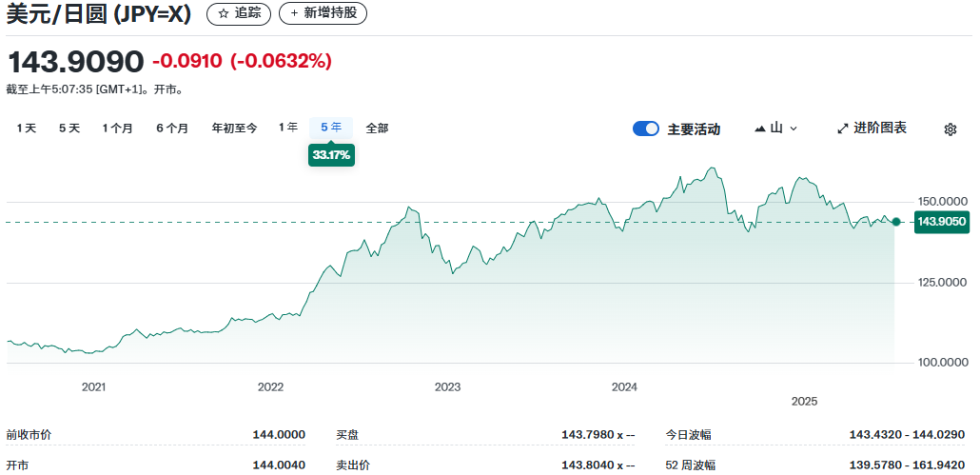Click the 143.4320 - 144.0290 day range
The width and height of the screenshot is (980, 475).
[x=907, y=435]
